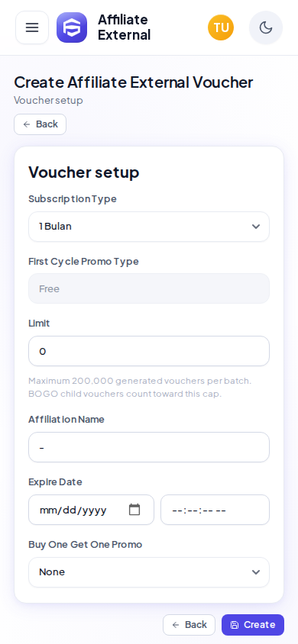
Task: Click the left arrow on the bottom Back button
Action: 176,625
